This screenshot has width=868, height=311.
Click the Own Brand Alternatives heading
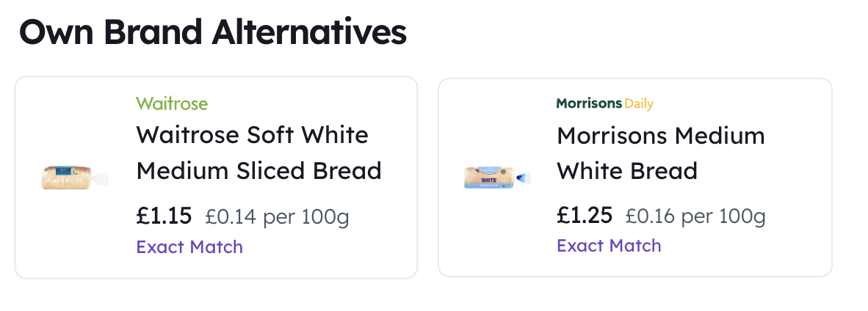point(213,33)
